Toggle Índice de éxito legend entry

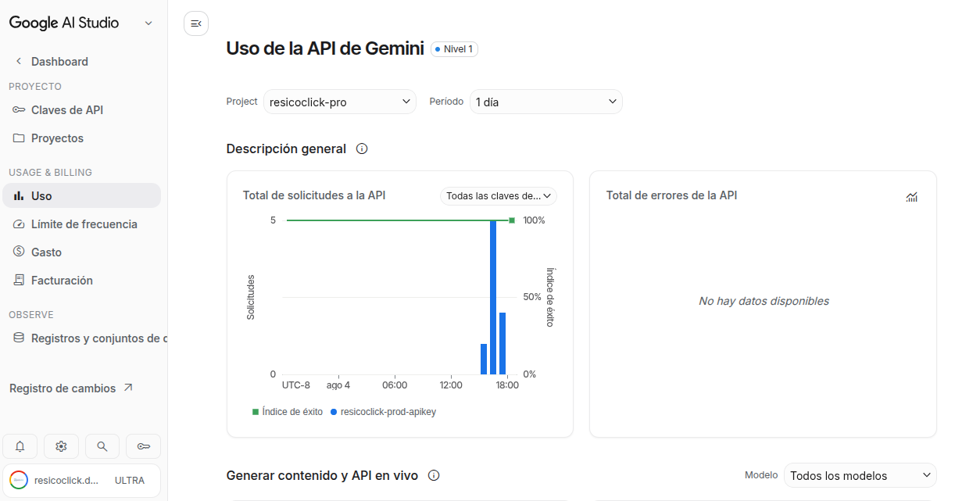click(x=287, y=412)
